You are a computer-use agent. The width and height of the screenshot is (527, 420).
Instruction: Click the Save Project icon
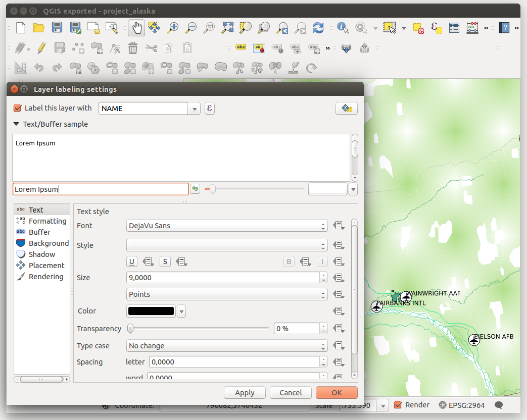click(x=57, y=28)
